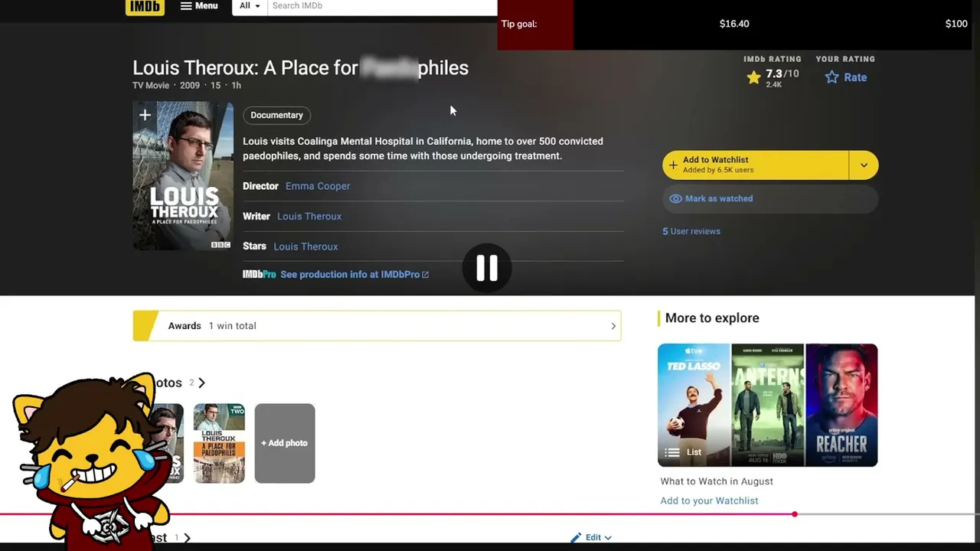The width and height of the screenshot is (980, 551).
Task: Toggle Mark as watched
Action: coord(770,199)
